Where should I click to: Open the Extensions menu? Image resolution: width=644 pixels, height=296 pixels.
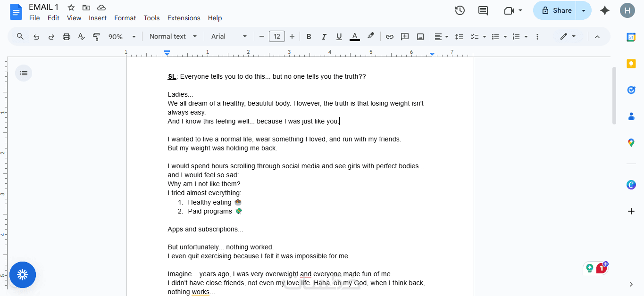184,18
